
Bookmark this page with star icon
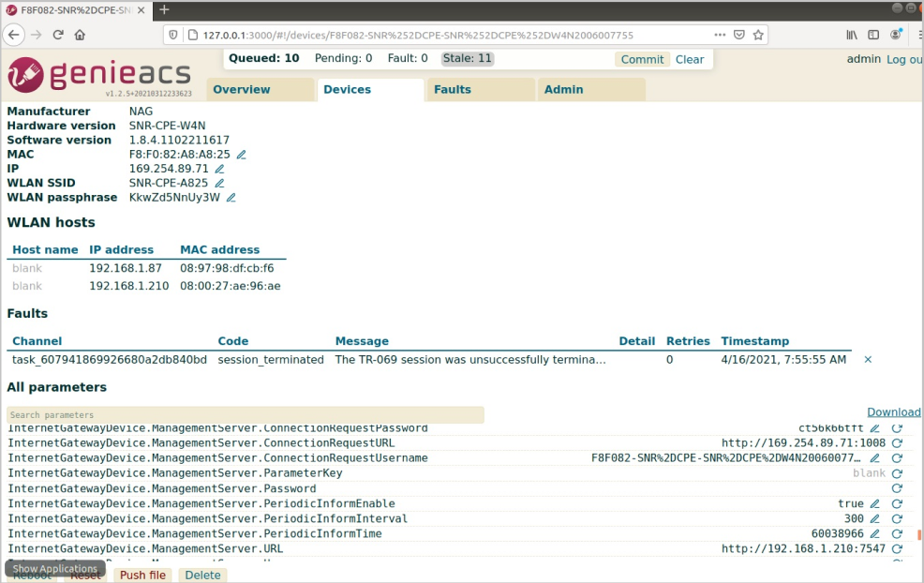tap(758, 35)
